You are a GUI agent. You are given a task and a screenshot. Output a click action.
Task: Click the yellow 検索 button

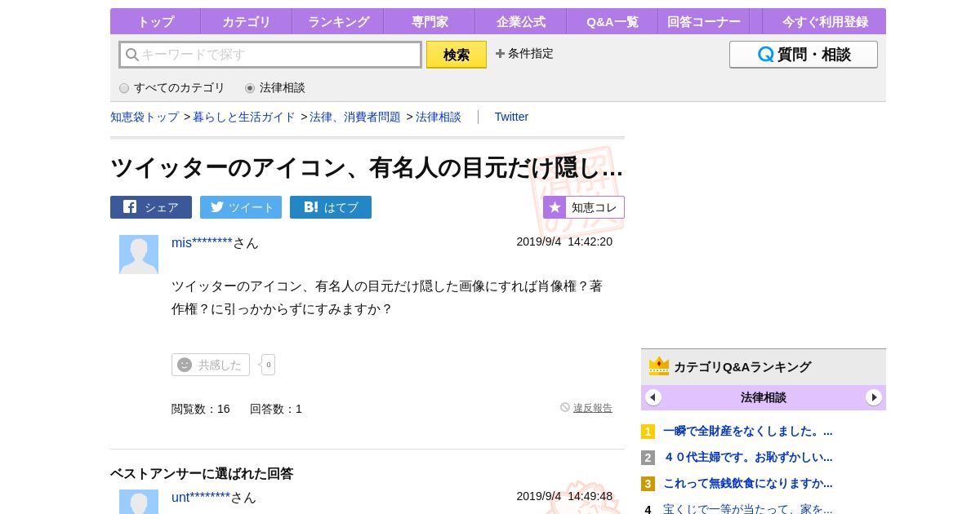tap(457, 55)
